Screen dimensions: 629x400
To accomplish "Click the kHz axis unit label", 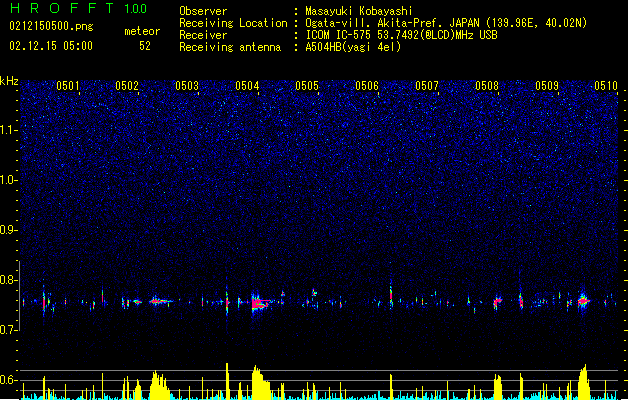I will click(x=9, y=81).
